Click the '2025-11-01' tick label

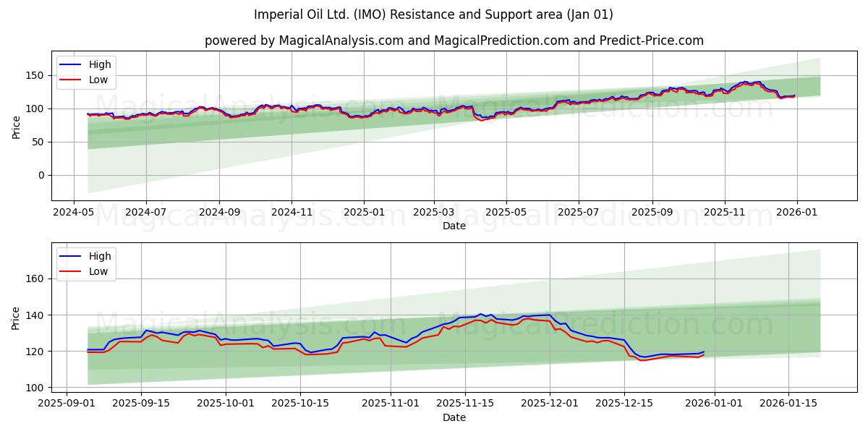pos(391,404)
